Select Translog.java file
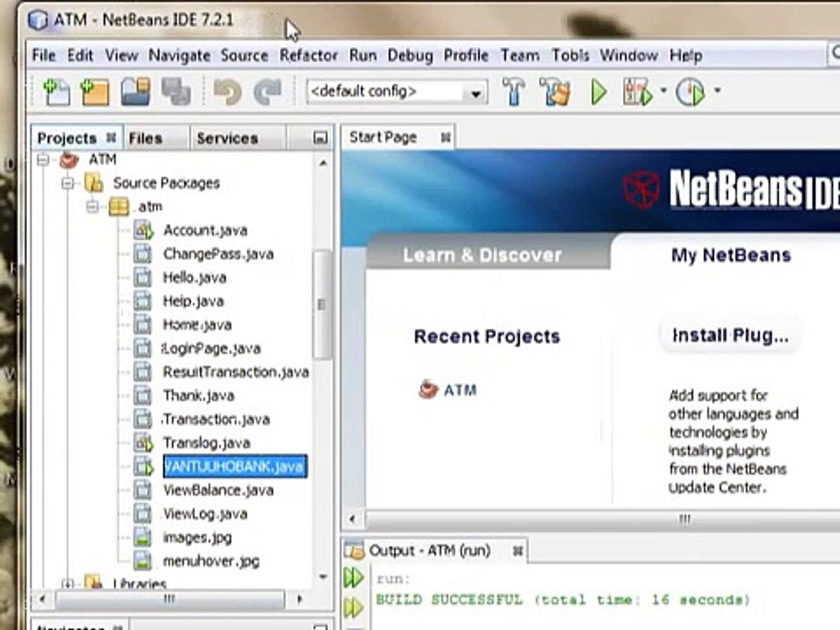The width and height of the screenshot is (840, 630). [x=206, y=443]
